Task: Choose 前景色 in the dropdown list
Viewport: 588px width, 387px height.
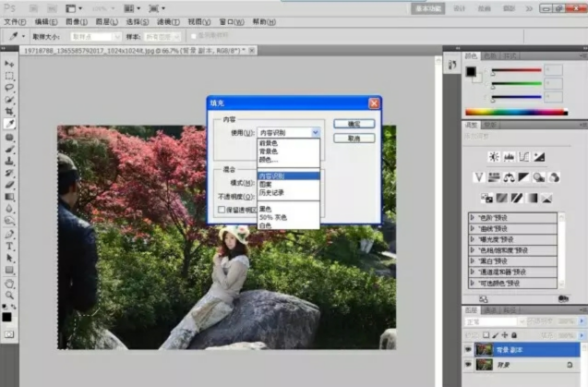Action: tap(288, 143)
